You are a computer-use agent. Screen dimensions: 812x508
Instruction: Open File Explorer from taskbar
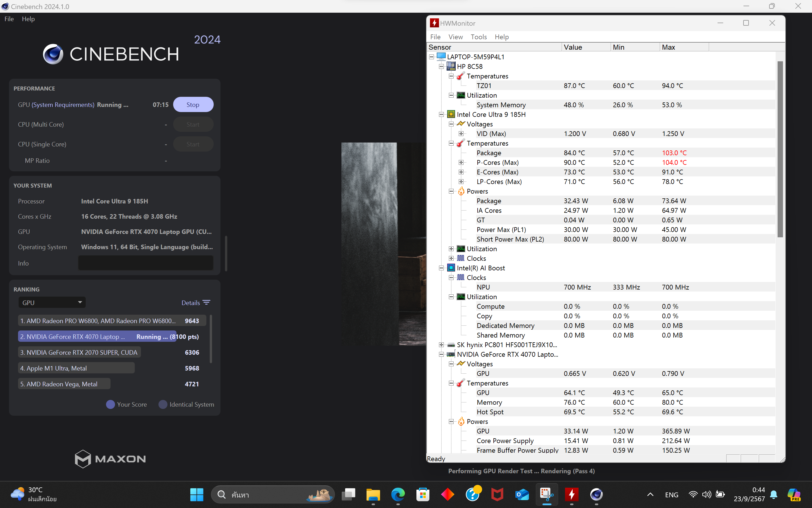(373, 494)
